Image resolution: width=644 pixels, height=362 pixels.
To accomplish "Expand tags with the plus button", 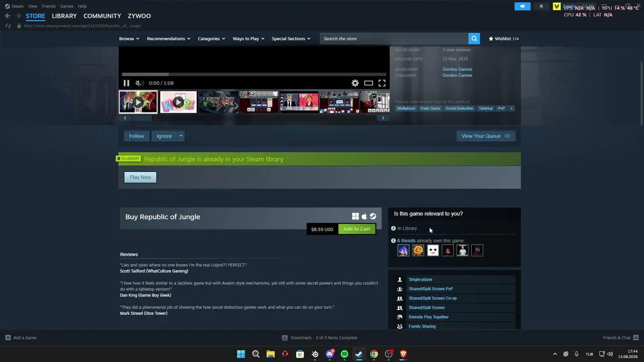I will [x=511, y=109].
